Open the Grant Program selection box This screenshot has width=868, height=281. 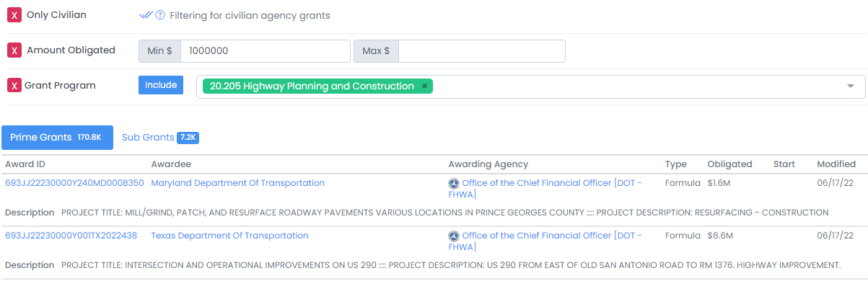(x=531, y=86)
